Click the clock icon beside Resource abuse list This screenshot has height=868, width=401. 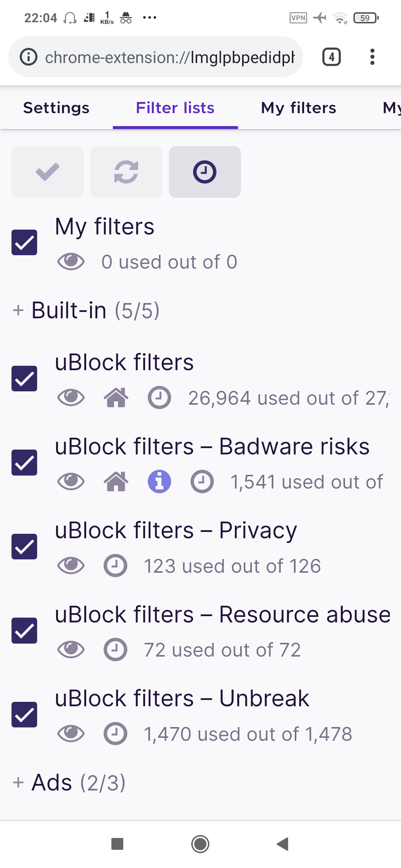[115, 649]
